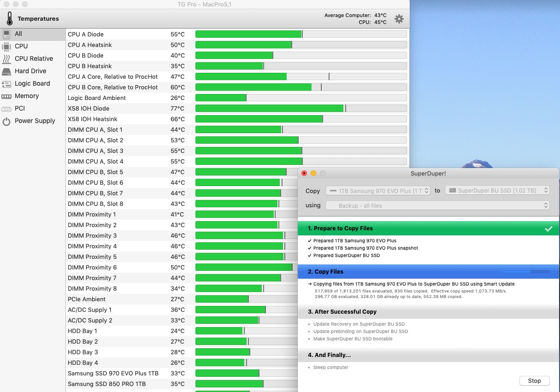Select DIMM CPU B, Slot 5 row

click(182, 172)
